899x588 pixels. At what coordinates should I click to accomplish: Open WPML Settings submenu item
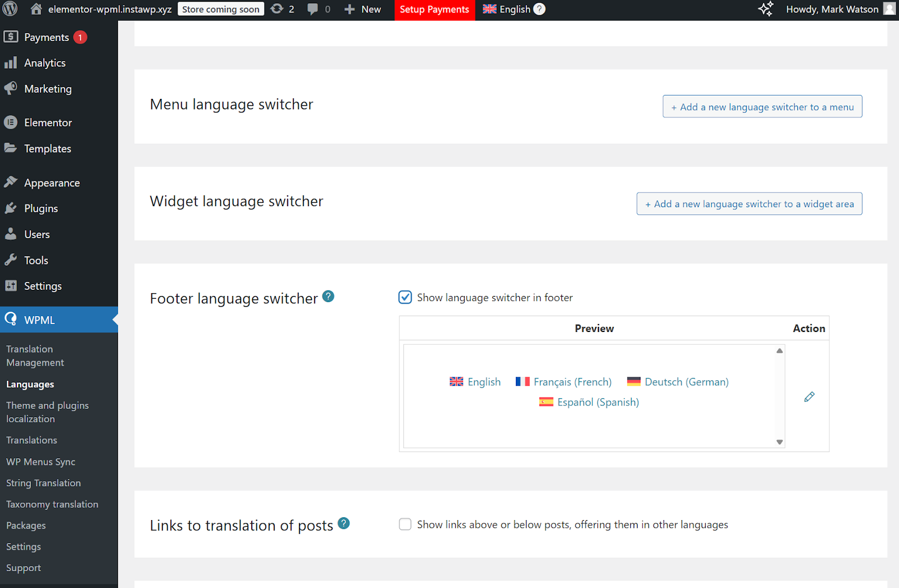coord(24,547)
